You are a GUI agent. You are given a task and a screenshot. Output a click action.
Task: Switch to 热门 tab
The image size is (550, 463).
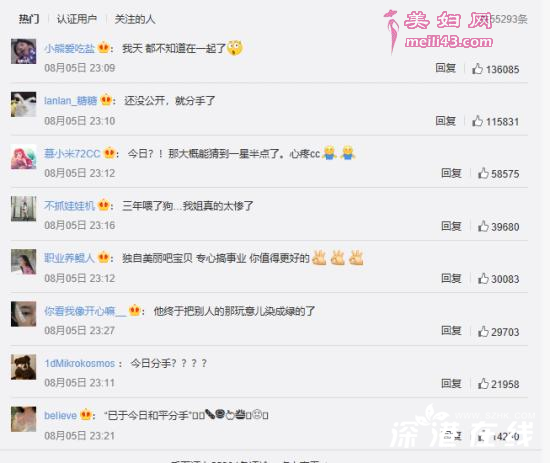click(x=29, y=19)
